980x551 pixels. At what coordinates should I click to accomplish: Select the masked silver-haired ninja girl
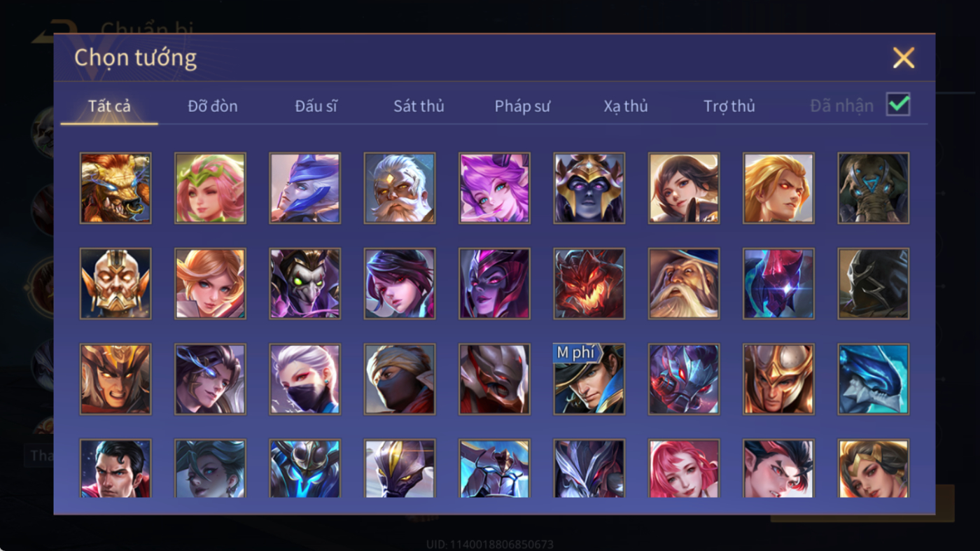click(x=305, y=379)
